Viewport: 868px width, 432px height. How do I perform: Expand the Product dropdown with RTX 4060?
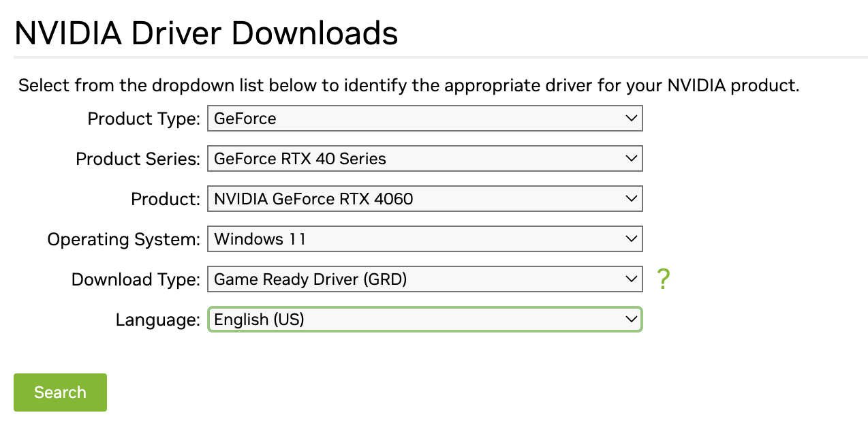pyautogui.click(x=425, y=199)
